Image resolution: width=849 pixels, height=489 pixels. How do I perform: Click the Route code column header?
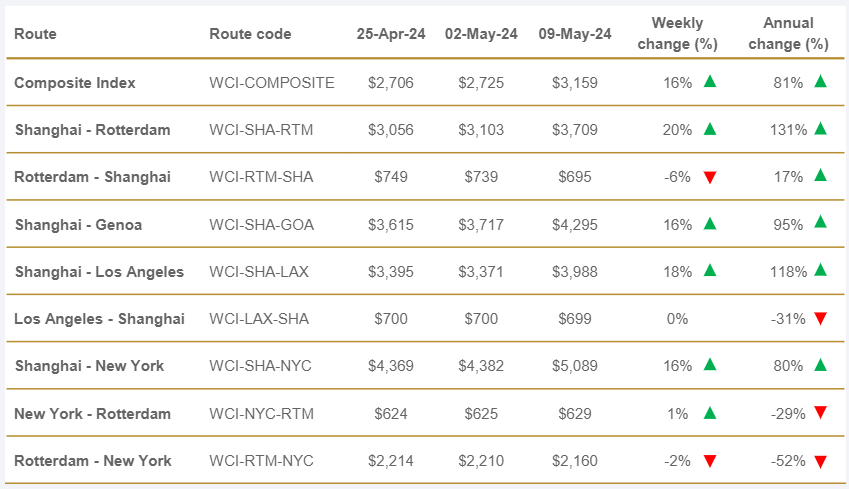tap(250, 34)
